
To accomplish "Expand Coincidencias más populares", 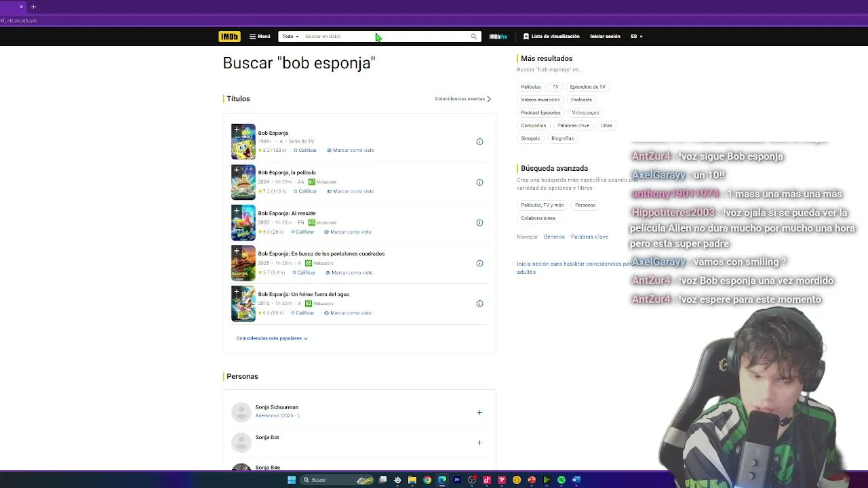I will 272,338.
